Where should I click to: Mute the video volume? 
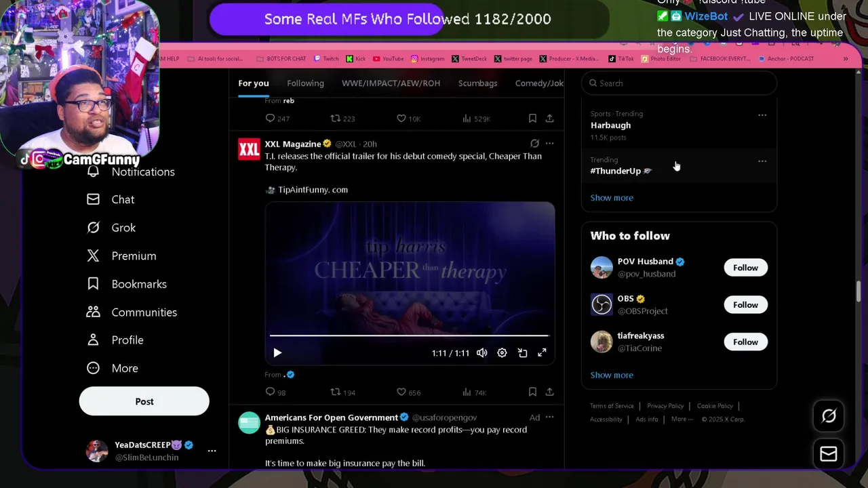[x=481, y=353]
